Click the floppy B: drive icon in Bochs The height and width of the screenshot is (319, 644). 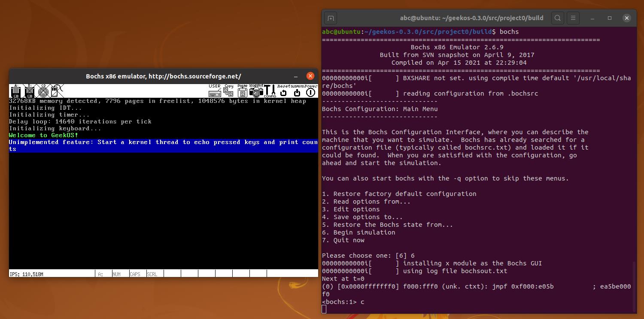[30, 91]
